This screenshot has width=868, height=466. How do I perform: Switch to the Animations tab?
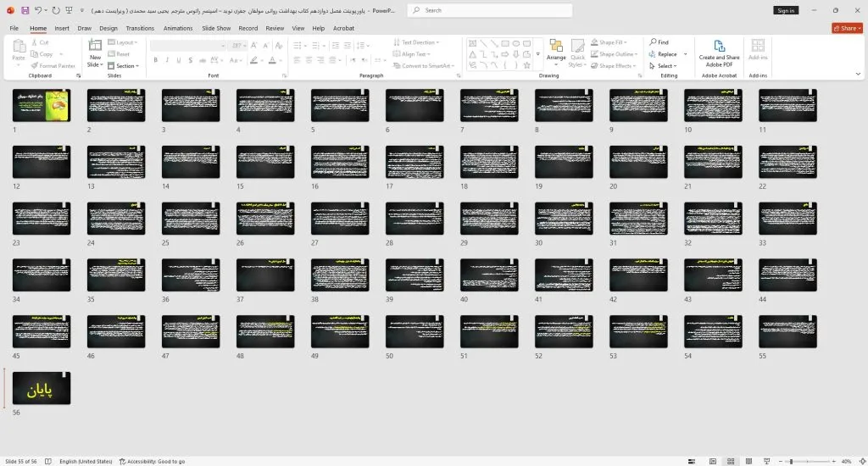tap(178, 28)
